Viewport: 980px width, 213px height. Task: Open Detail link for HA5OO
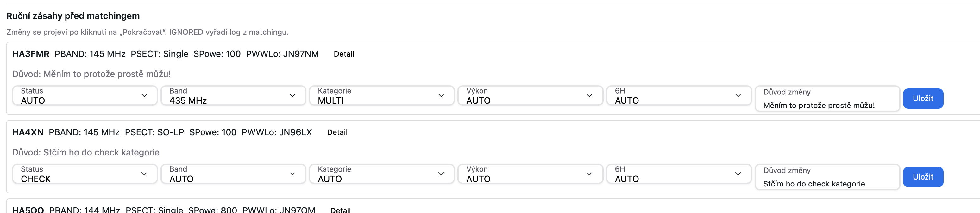coord(340,210)
